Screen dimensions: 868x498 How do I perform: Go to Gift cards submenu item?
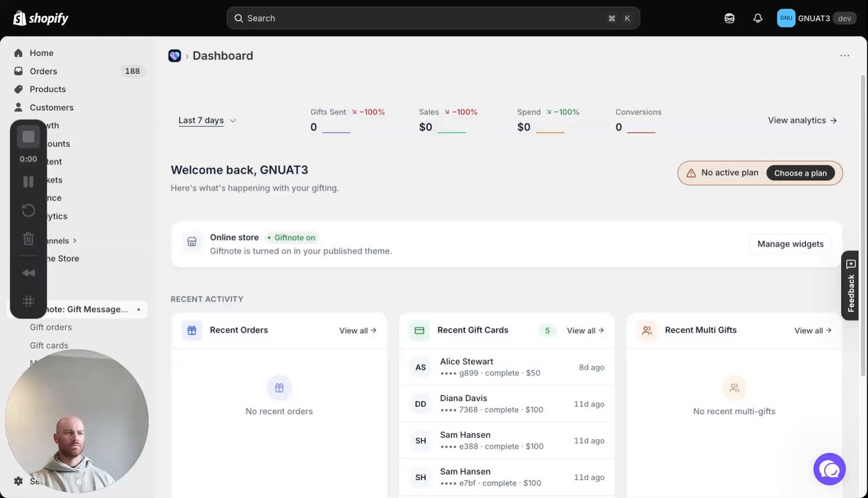tap(49, 345)
